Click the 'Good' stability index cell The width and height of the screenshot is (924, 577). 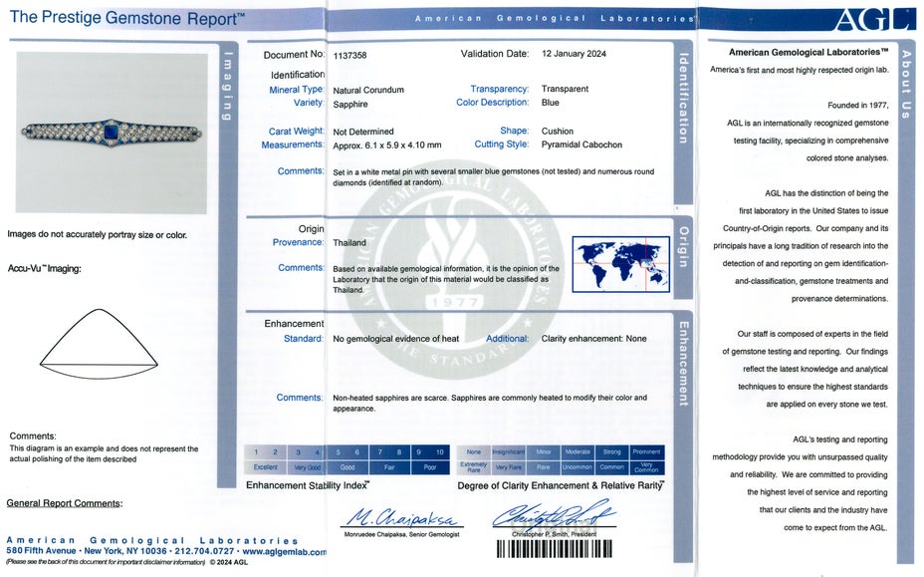347,467
